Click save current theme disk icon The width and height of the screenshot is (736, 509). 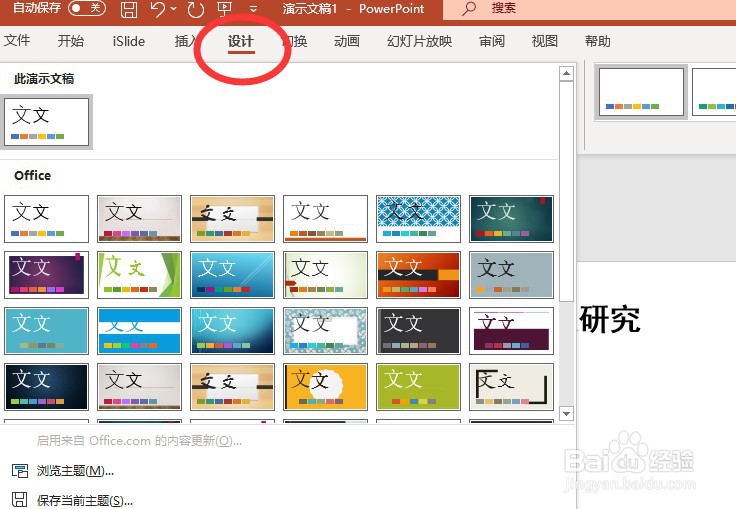tap(19, 500)
